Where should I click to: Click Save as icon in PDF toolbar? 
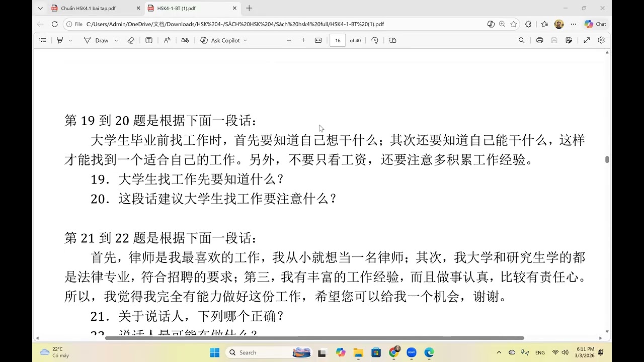pos(569,40)
